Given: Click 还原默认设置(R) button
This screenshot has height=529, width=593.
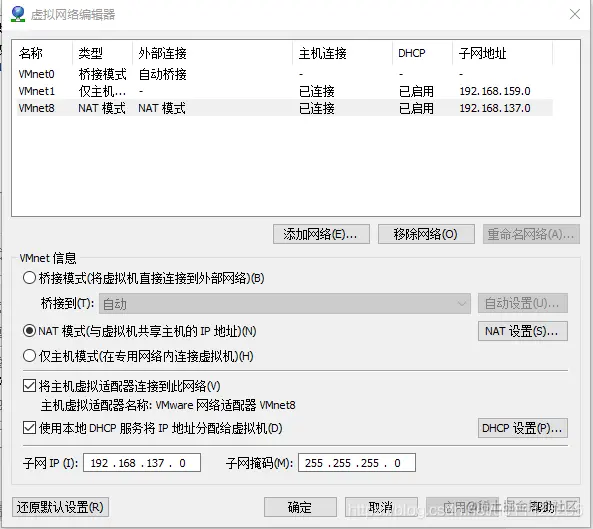Looking at the screenshot, I should [60, 507].
